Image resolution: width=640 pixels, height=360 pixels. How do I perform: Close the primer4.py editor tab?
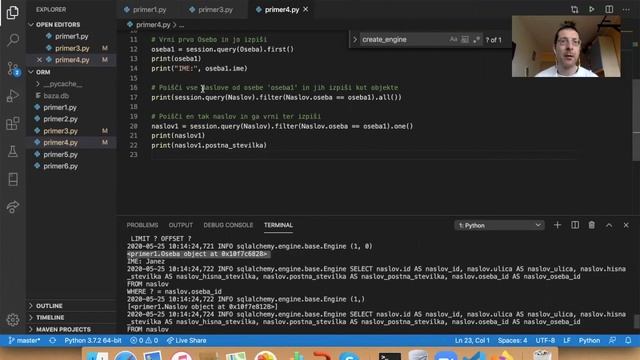pyautogui.click(x=306, y=9)
